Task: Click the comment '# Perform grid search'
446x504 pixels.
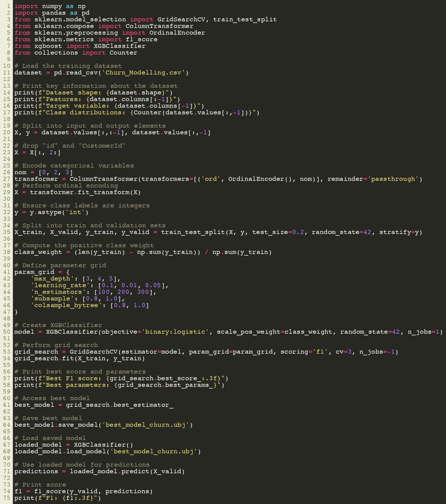Action: pyautogui.click(x=57, y=345)
